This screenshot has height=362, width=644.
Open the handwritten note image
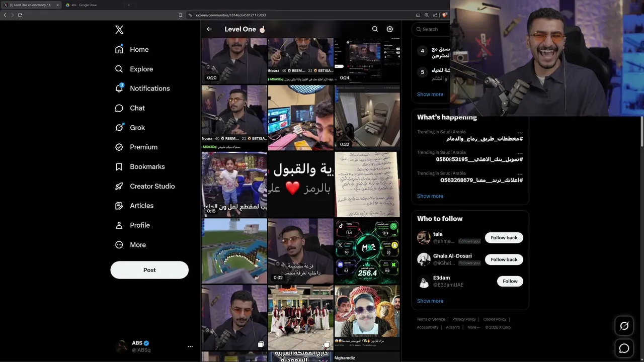[367, 185]
